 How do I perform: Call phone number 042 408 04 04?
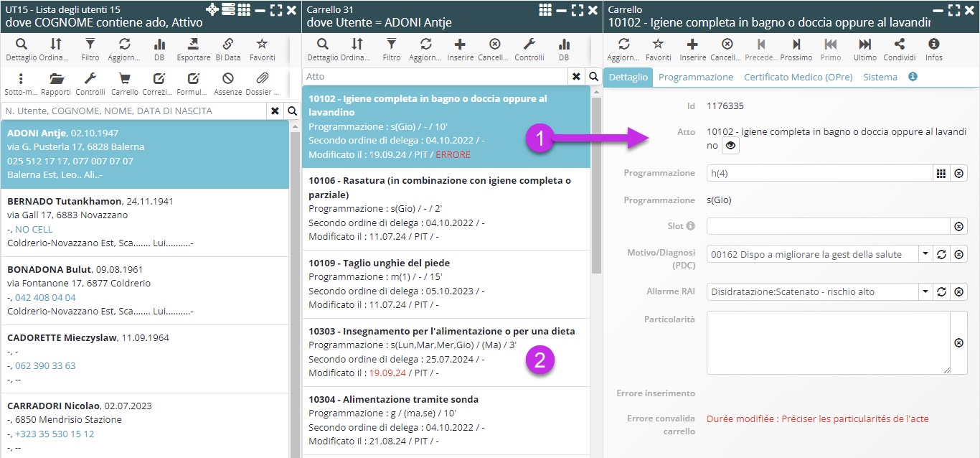pos(45,297)
